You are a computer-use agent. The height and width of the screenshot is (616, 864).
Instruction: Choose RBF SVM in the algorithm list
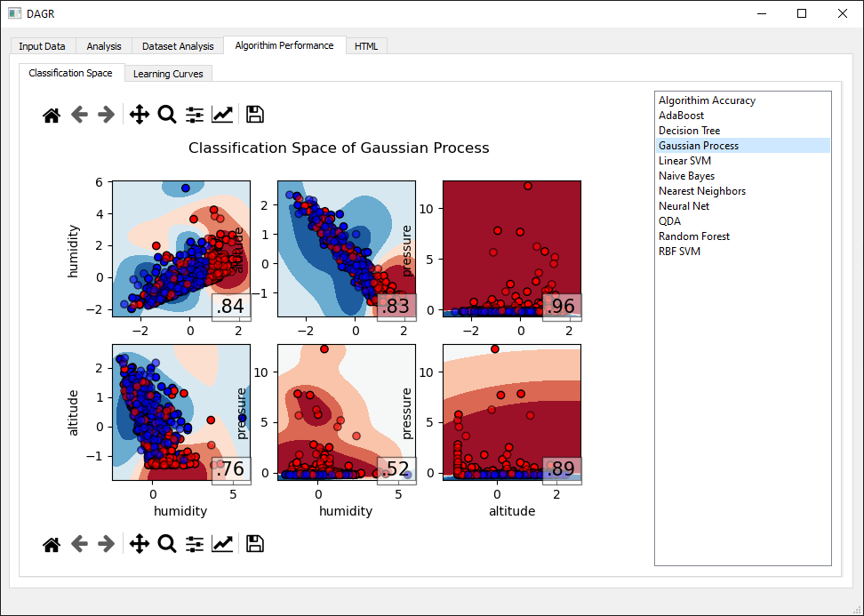click(742, 251)
